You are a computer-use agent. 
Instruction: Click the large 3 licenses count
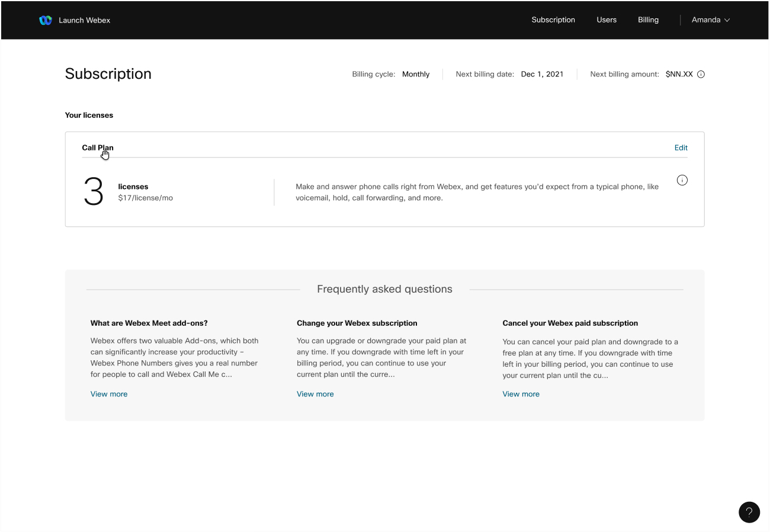94,192
